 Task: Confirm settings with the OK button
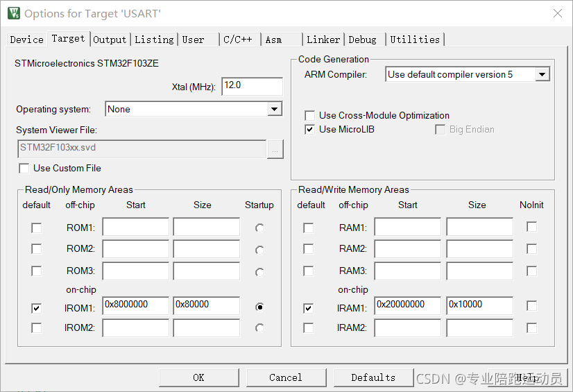tap(199, 377)
